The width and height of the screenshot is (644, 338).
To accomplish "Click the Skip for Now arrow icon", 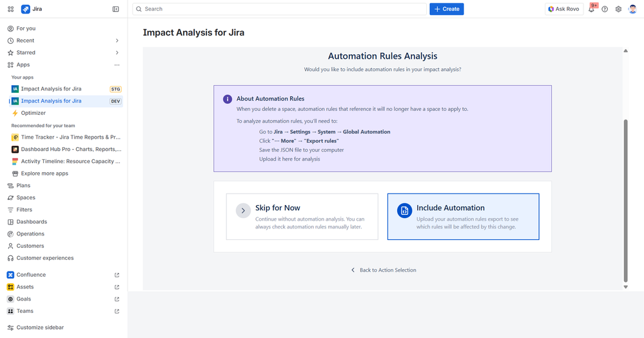I will (243, 210).
